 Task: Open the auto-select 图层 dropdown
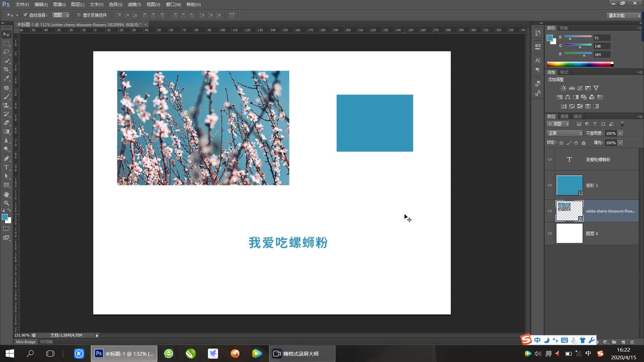click(61, 15)
